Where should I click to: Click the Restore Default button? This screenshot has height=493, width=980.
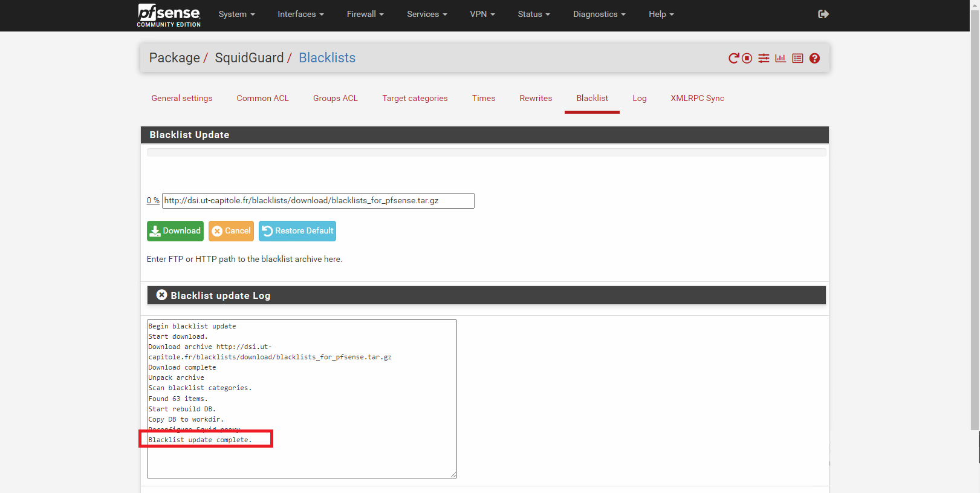297,231
